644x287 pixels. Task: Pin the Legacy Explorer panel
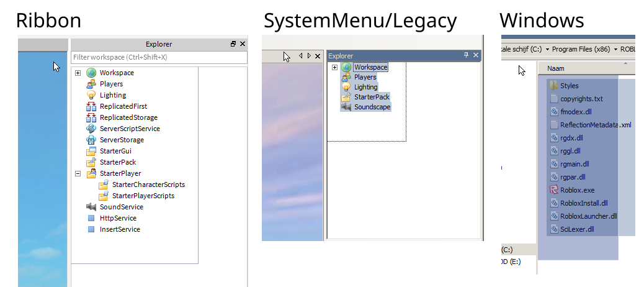click(x=466, y=55)
